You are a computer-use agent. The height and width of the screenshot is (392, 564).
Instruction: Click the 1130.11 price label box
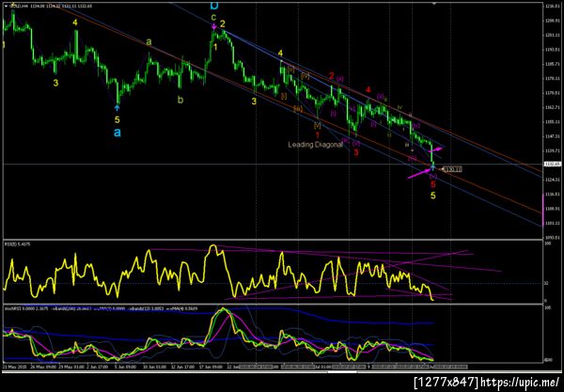453,169
